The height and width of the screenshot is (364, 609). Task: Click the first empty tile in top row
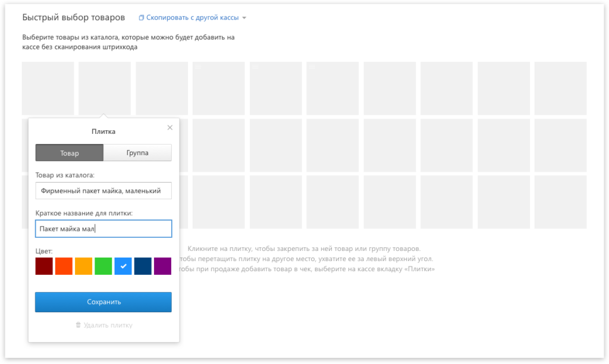click(x=48, y=88)
